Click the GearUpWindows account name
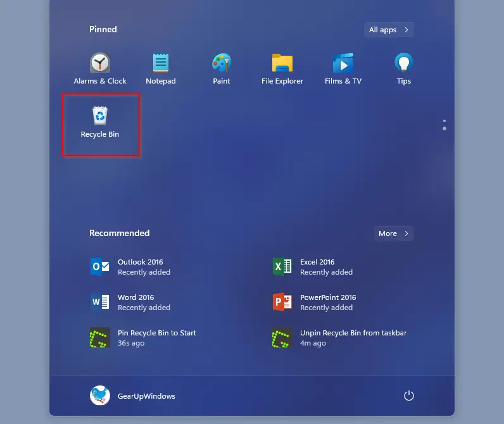Viewport: 504px width, 424px height. pyautogui.click(x=146, y=396)
